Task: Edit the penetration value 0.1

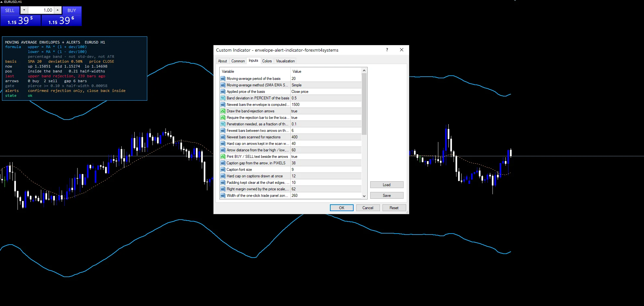Action: point(326,124)
